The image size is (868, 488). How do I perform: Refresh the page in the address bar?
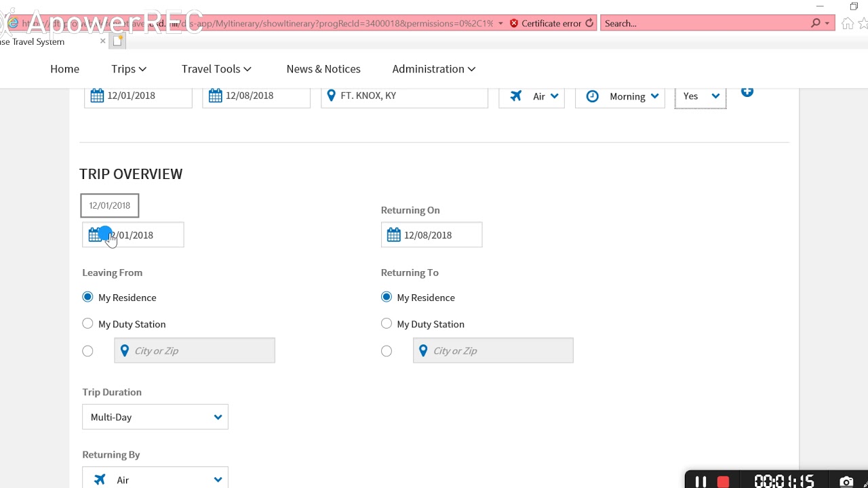click(589, 23)
